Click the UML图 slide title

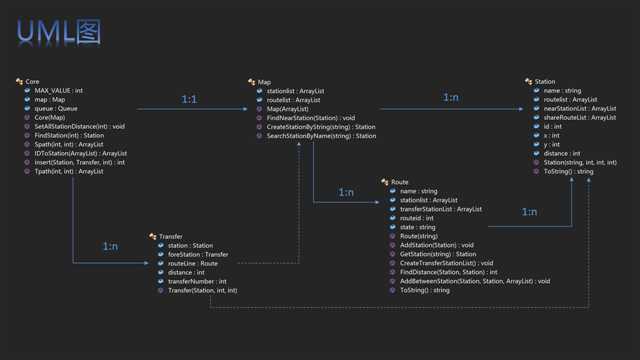click(59, 31)
